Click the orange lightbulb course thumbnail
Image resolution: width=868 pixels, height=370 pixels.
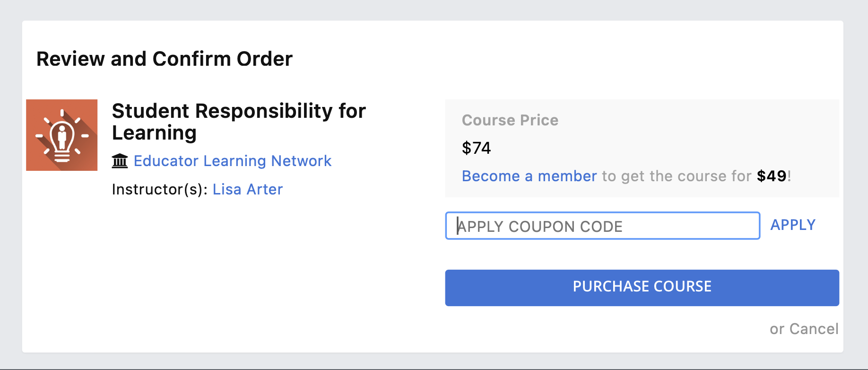tap(61, 135)
